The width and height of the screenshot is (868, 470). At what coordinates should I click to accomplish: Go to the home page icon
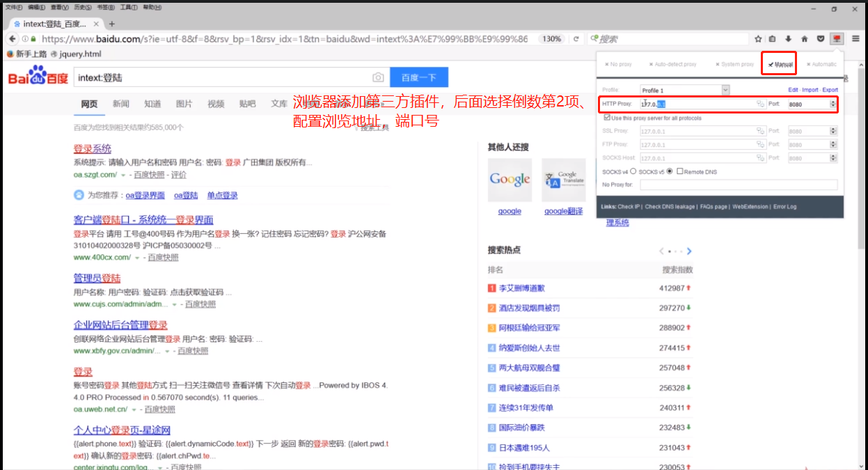(805, 39)
